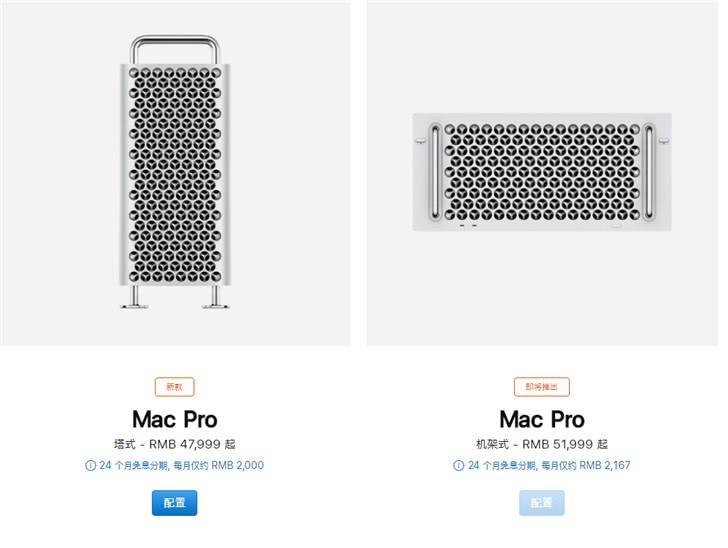The width and height of the screenshot is (728, 548).
Task: View the rack-mount Mac Pro product image
Action: pos(542,172)
